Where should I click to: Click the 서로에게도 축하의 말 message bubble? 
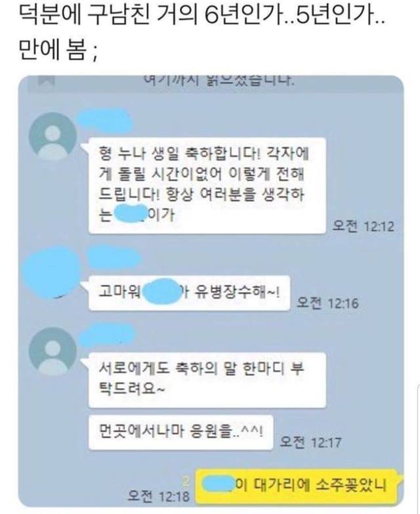click(207, 380)
